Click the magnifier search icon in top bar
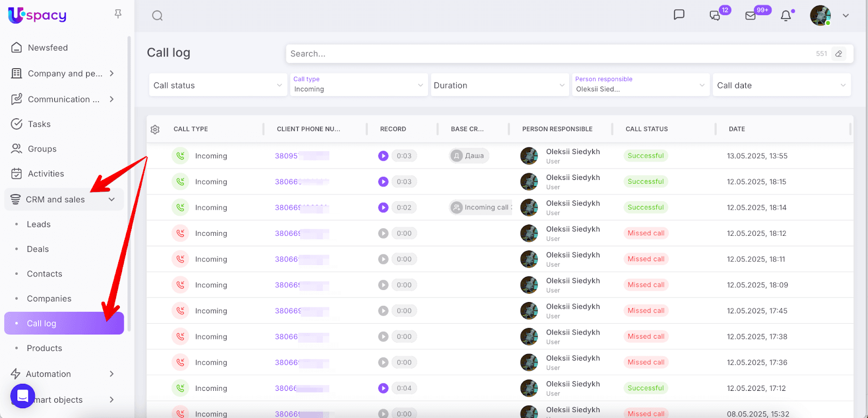The height and width of the screenshot is (418, 868). pyautogui.click(x=157, y=16)
